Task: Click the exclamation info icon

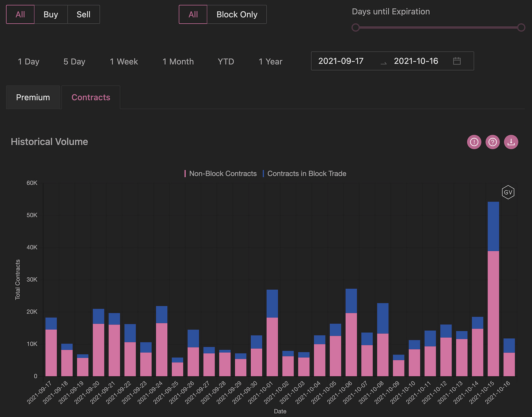Action: coord(474,142)
